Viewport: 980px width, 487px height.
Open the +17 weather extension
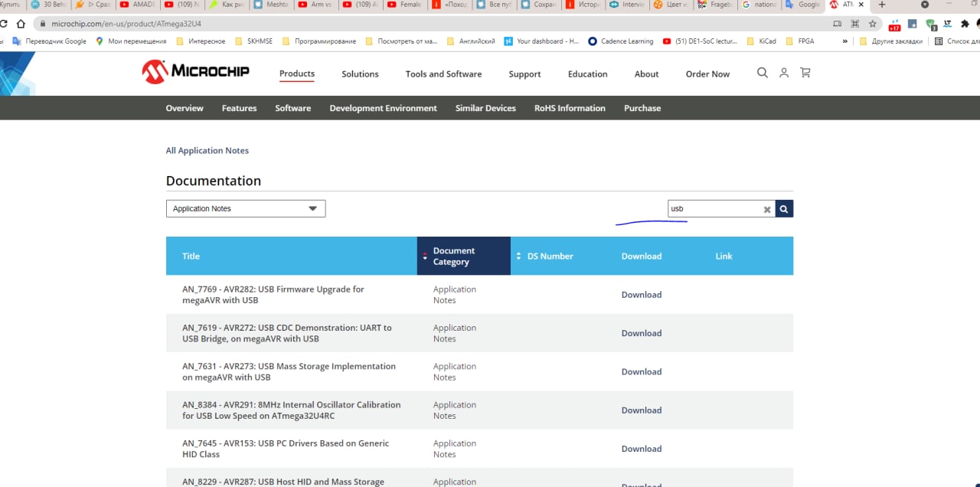(894, 25)
